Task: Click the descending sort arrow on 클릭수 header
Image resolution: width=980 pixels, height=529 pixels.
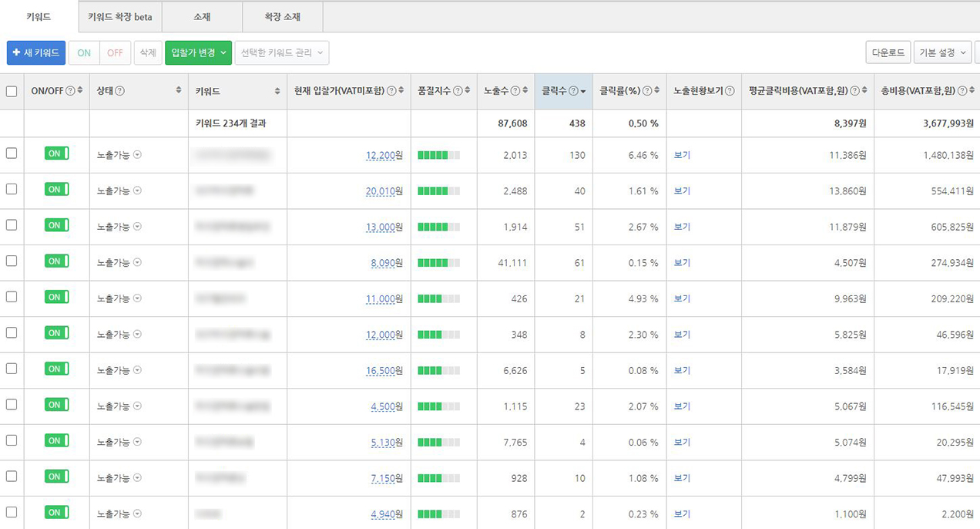Action: (583, 91)
